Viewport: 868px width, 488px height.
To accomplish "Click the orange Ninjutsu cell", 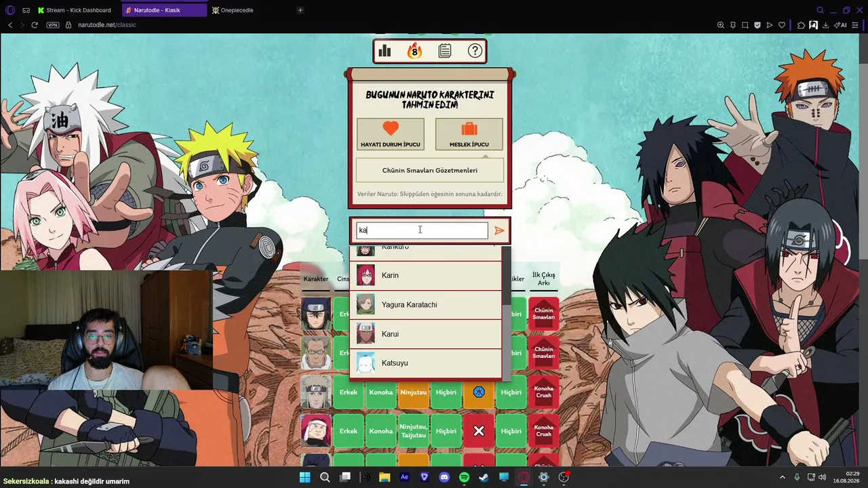I will [414, 392].
